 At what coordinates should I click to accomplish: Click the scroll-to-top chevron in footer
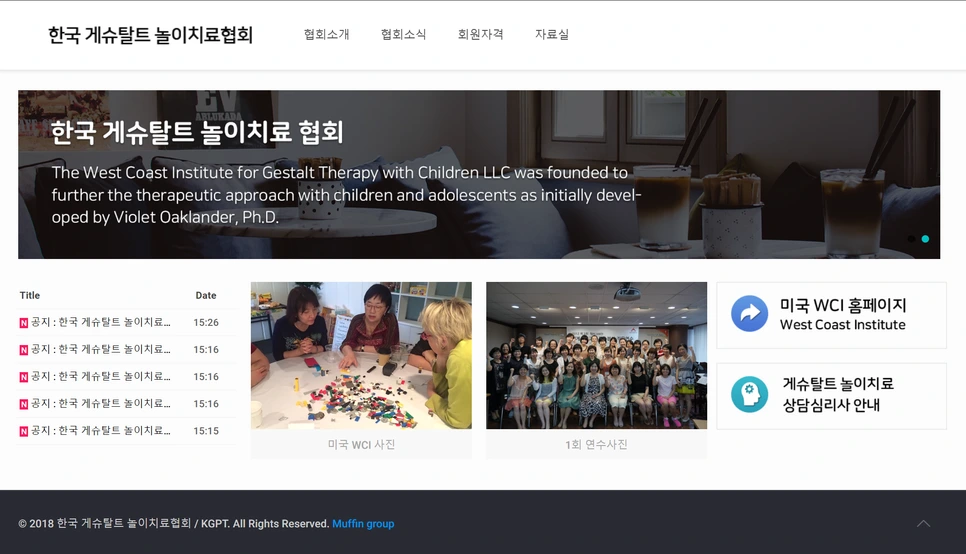923,523
